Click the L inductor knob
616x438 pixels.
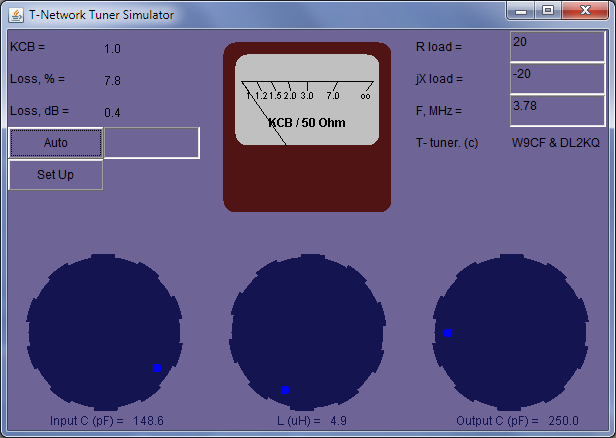tap(307, 332)
